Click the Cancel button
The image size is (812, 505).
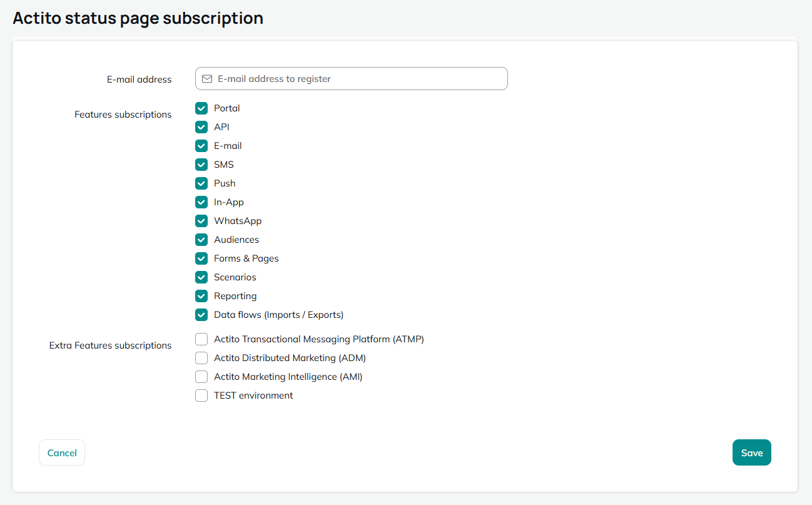pyautogui.click(x=62, y=452)
